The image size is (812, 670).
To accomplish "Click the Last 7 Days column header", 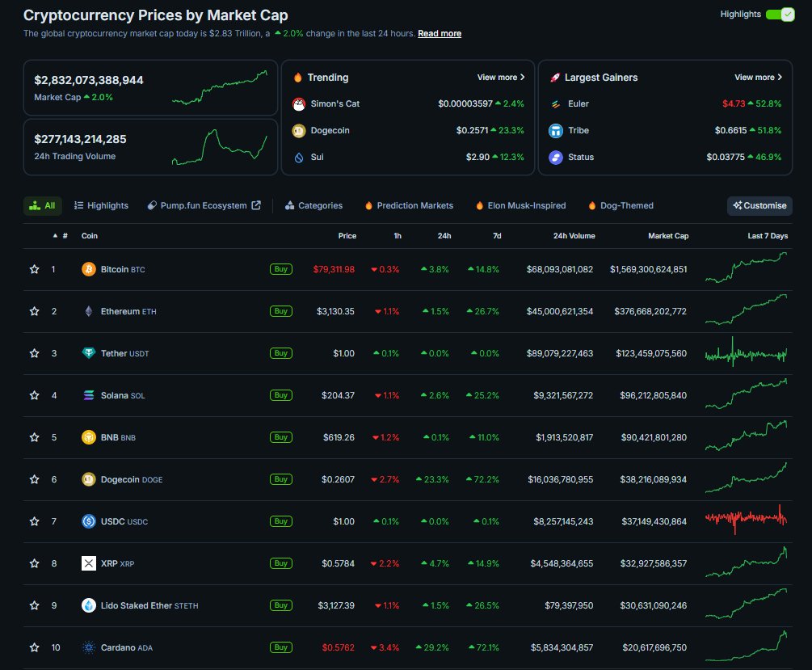I will point(768,236).
